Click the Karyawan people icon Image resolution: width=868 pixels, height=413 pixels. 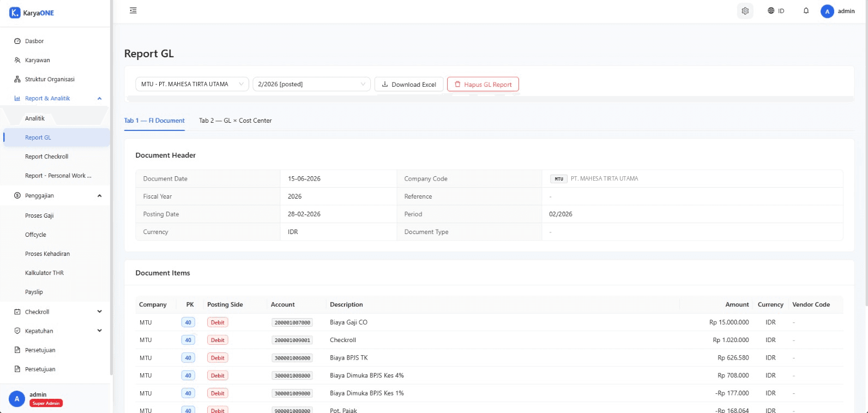pos(17,60)
